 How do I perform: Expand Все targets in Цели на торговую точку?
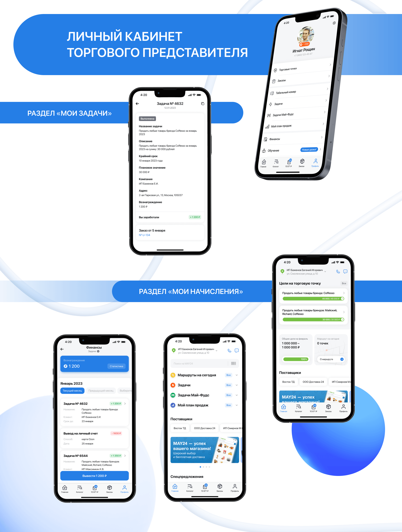(x=341, y=283)
